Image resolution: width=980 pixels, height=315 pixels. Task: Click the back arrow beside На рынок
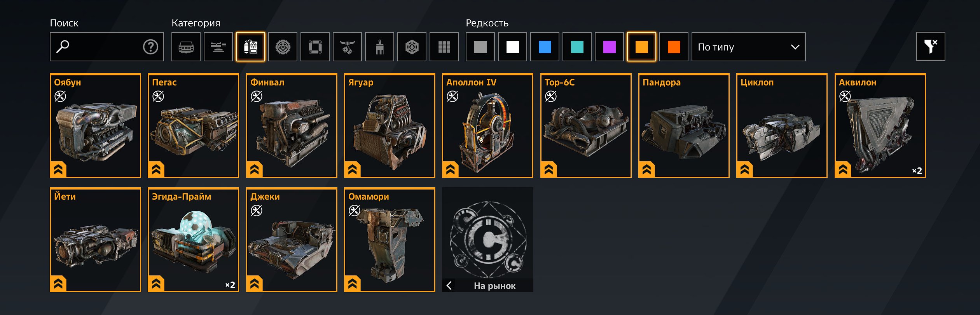(449, 285)
